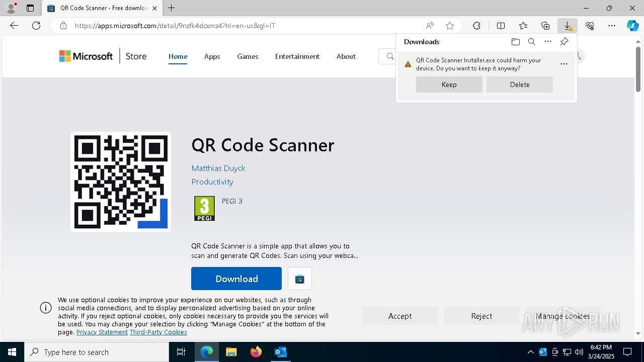This screenshot has height=362, width=644.
Task: Click the PEGI 3 rating badge
Action: [204, 209]
